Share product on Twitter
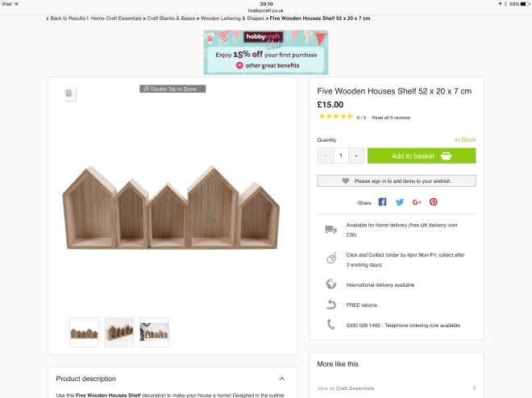The image size is (532, 398). pyautogui.click(x=400, y=202)
